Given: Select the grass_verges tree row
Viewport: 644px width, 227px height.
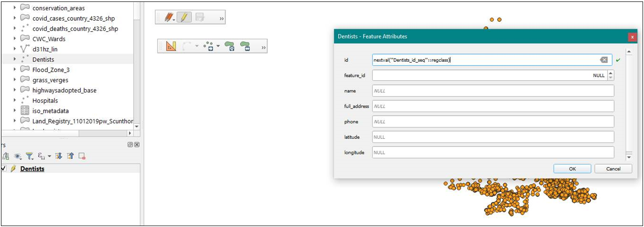Looking at the screenshot, I should (x=66, y=80).
